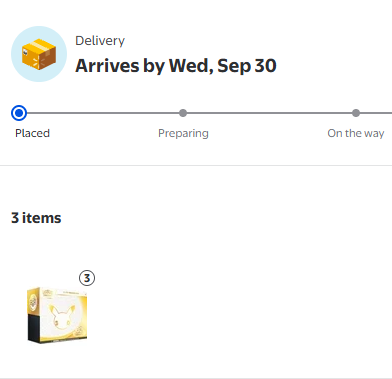Click the Arrives by Wed, Sep 30 heading

pos(176,66)
